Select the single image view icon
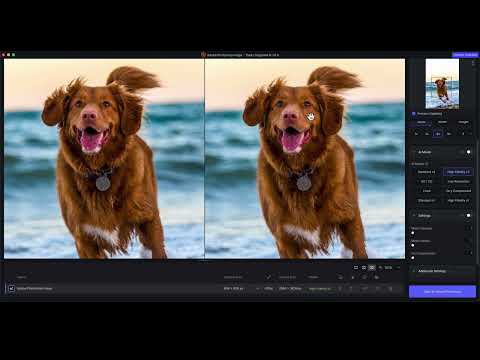Screen dimensions: 480x360 tap(356, 268)
